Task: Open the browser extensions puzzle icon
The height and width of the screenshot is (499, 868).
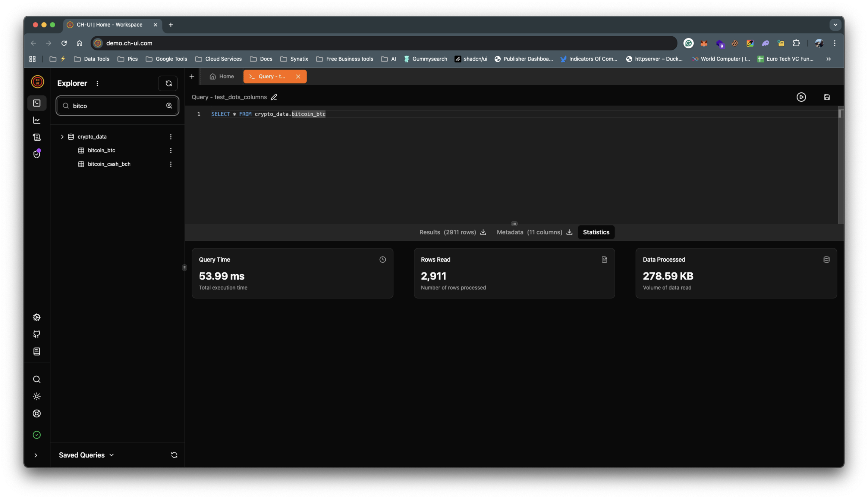Action: (796, 43)
